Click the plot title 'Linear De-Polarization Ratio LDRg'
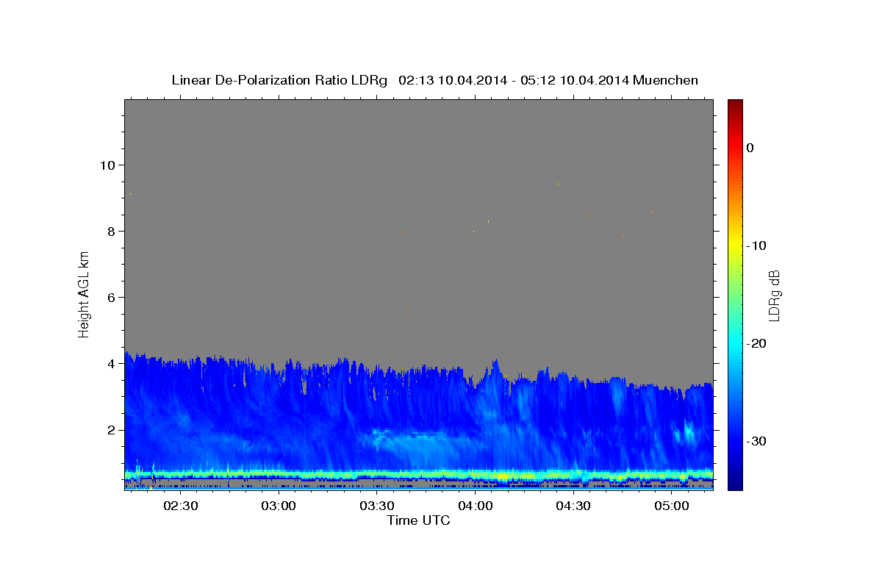Image resolution: width=882 pixels, height=588 pixels. 279,80
